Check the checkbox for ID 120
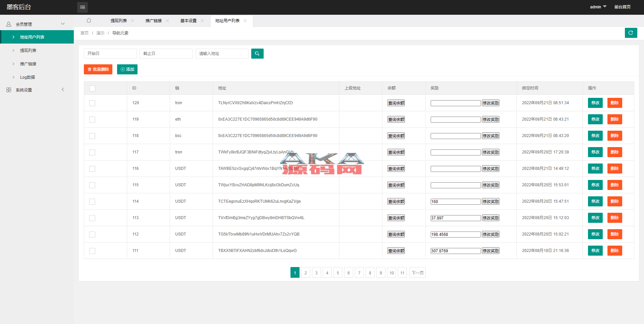644x324 pixels. coord(92,103)
